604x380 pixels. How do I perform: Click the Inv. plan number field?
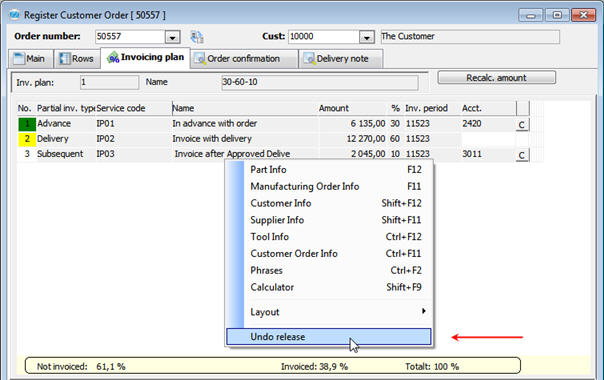coord(109,82)
